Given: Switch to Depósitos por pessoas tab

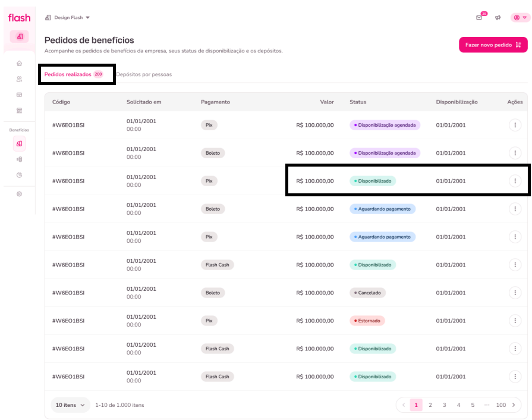Looking at the screenshot, I should [144, 75].
